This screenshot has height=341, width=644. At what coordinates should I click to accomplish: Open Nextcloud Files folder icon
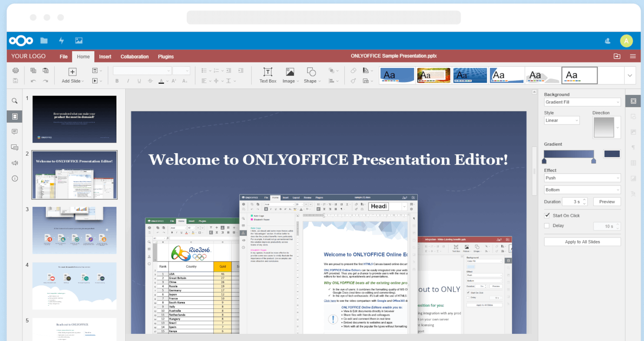(x=44, y=41)
